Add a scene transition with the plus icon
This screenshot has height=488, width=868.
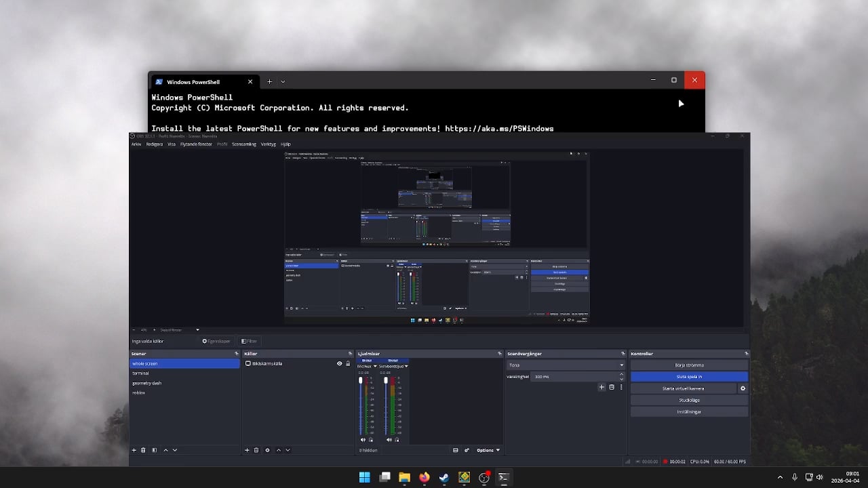(x=601, y=387)
